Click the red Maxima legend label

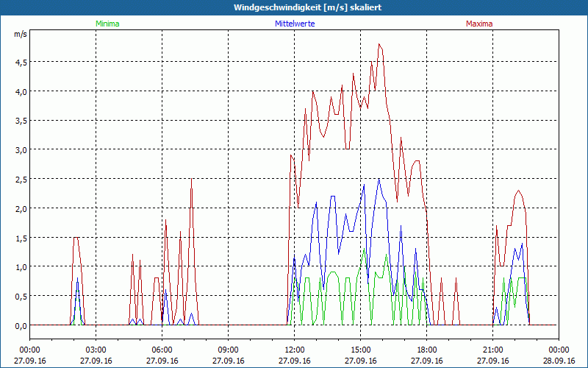(479, 24)
